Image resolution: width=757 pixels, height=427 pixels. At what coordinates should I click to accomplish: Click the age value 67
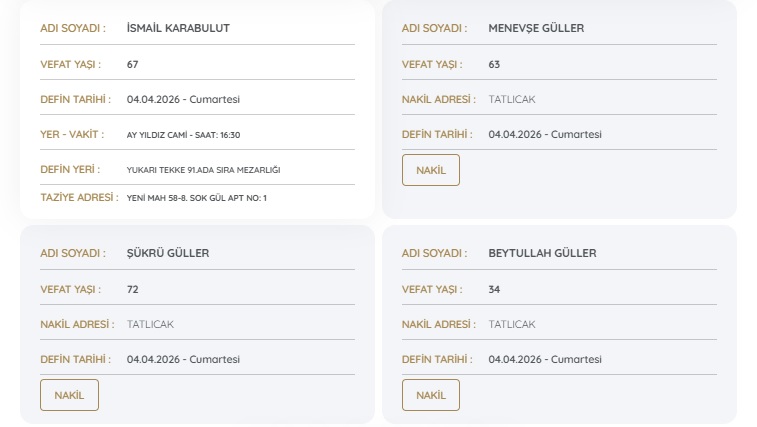tap(133, 64)
